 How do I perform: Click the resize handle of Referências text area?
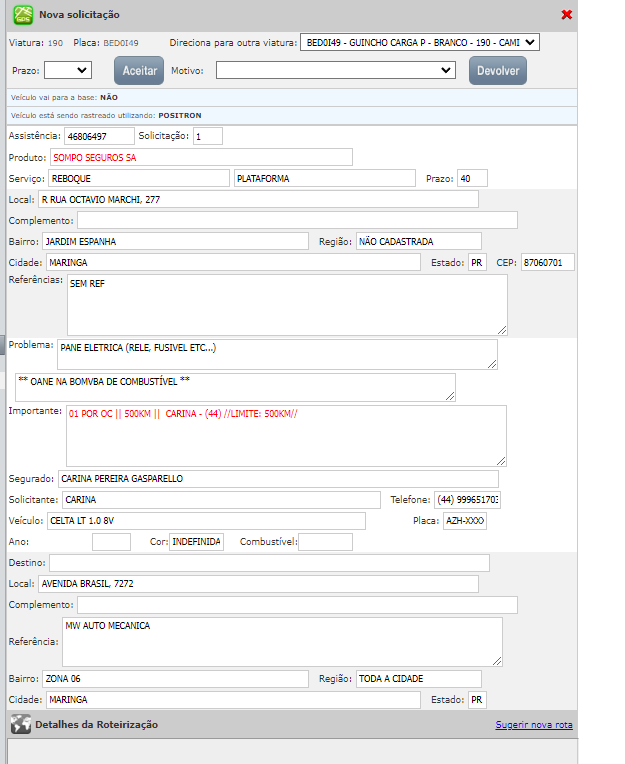click(x=502, y=329)
